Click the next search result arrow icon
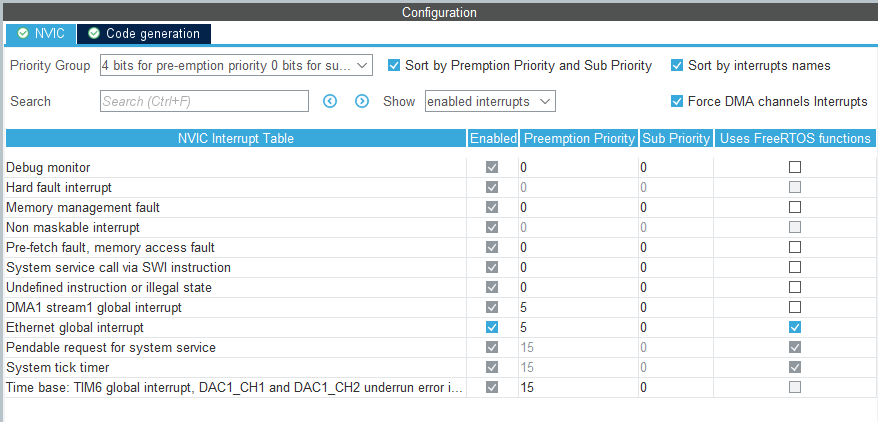This screenshot has height=422, width=878. point(362,101)
